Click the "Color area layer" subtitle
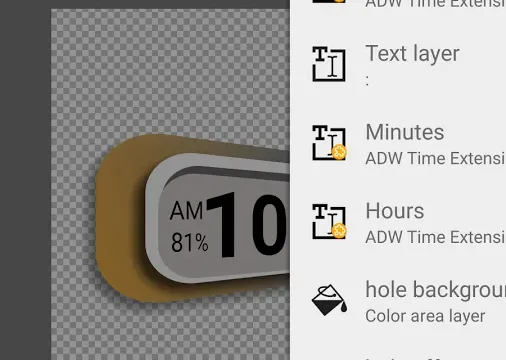This screenshot has width=506, height=360. pos(425,316)
